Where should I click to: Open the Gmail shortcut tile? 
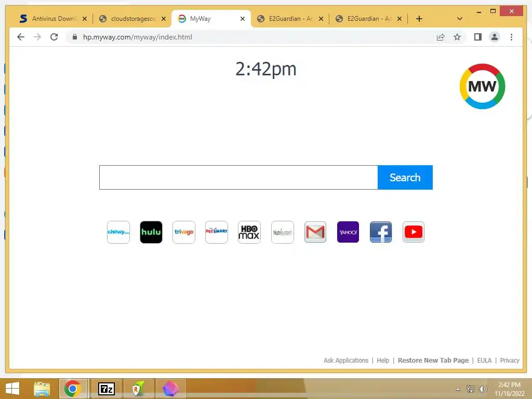(x=315, y=232)
